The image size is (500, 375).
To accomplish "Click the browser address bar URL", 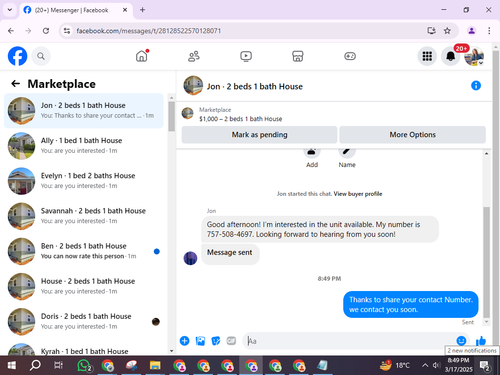I will pos(149,31).
